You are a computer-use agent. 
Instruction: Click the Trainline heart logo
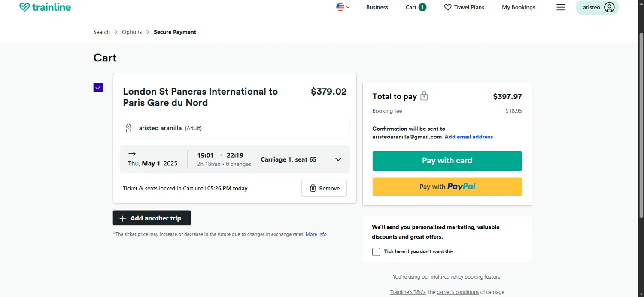point(24,7)
